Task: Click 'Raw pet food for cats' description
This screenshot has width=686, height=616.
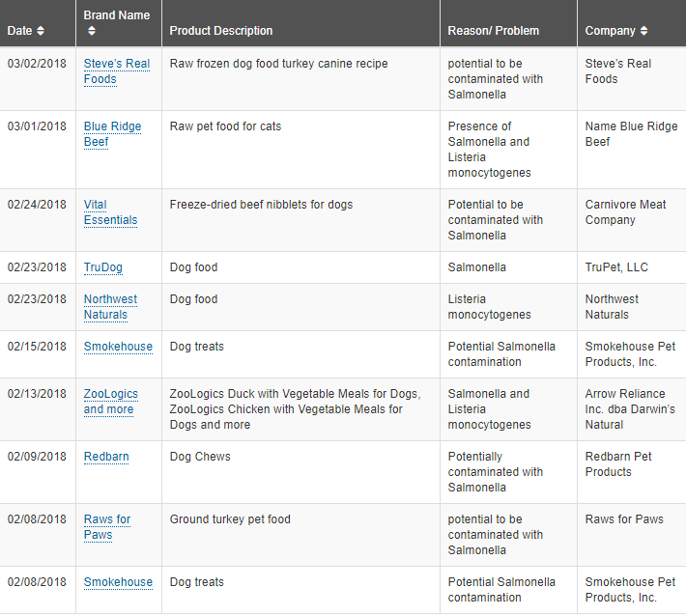Action: 225,126
